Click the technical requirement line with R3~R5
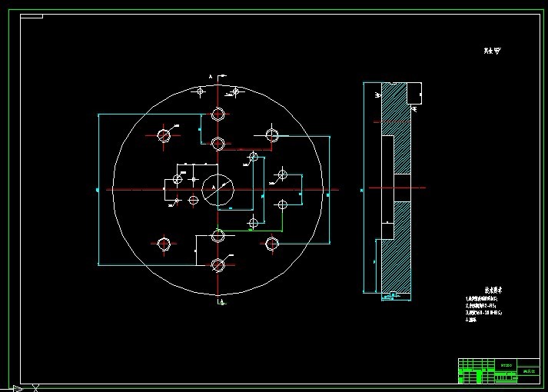The height and width of the screenshot is (392, 548). point(481,306)
